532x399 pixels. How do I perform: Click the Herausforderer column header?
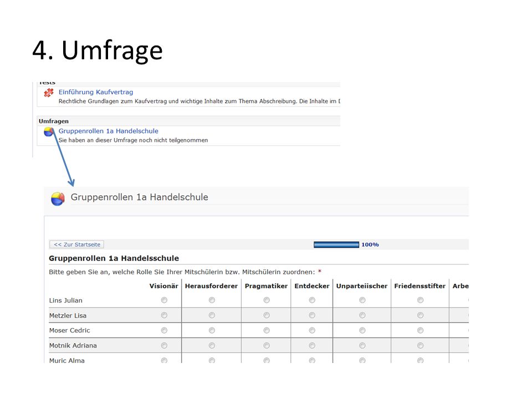pos(211,286)
